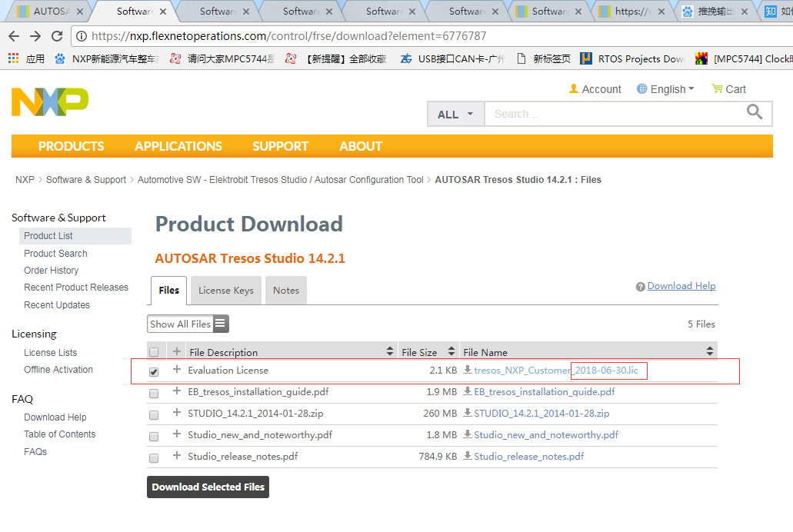Viewport: 793px width, 532px height.
Task: Go back with the browser back arrow
Action: point(14,36)
